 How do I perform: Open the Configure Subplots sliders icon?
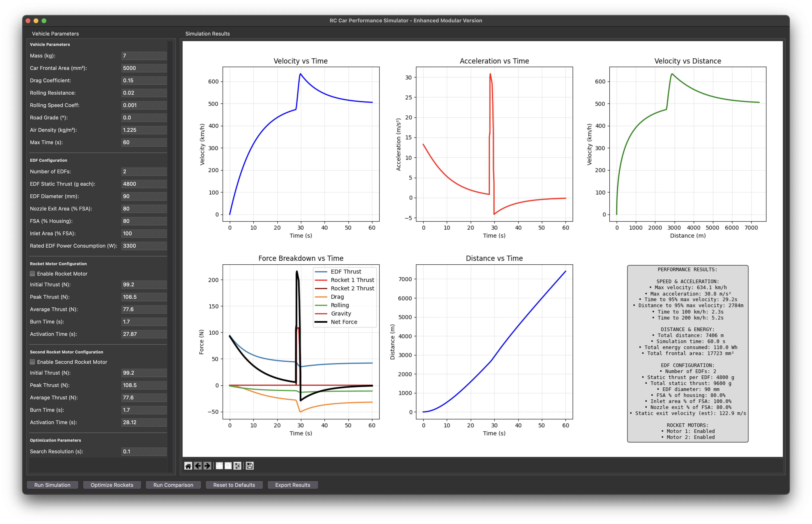[237, 466]
